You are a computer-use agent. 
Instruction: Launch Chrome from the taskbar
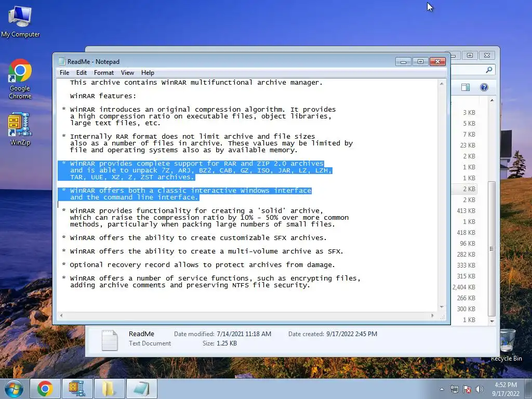pos(45,389)
